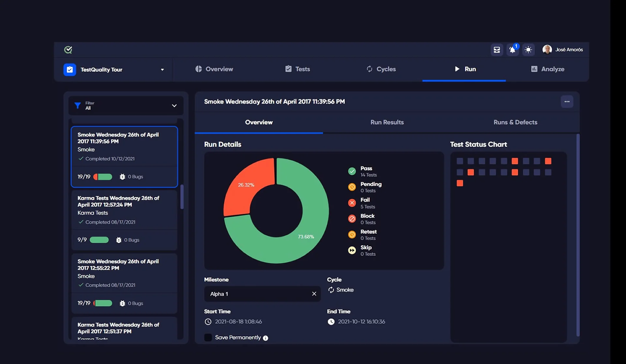Click the display icon in the top bar
Viewport: 626px width, 364px height.
click(x=497, y=50)
